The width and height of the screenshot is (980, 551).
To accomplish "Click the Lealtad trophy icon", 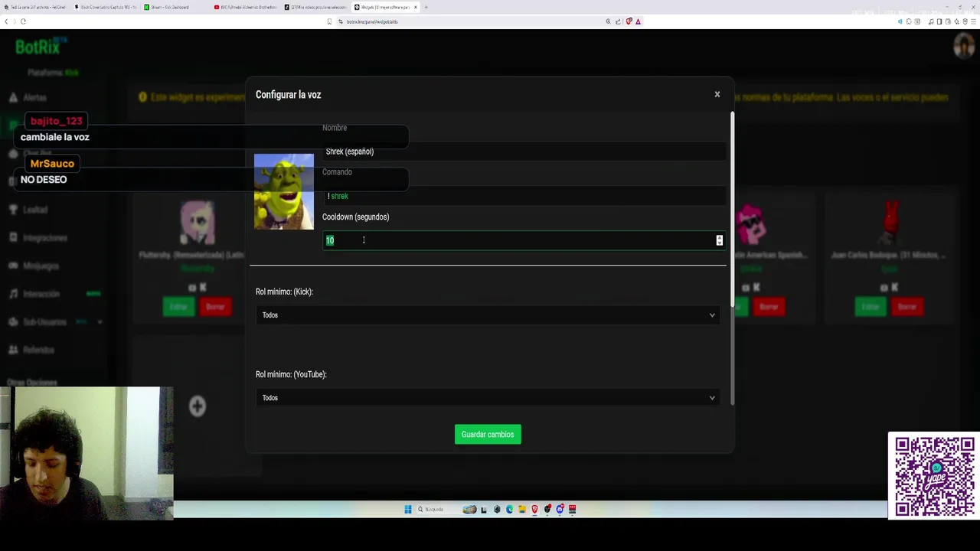I will pos(13,210).
